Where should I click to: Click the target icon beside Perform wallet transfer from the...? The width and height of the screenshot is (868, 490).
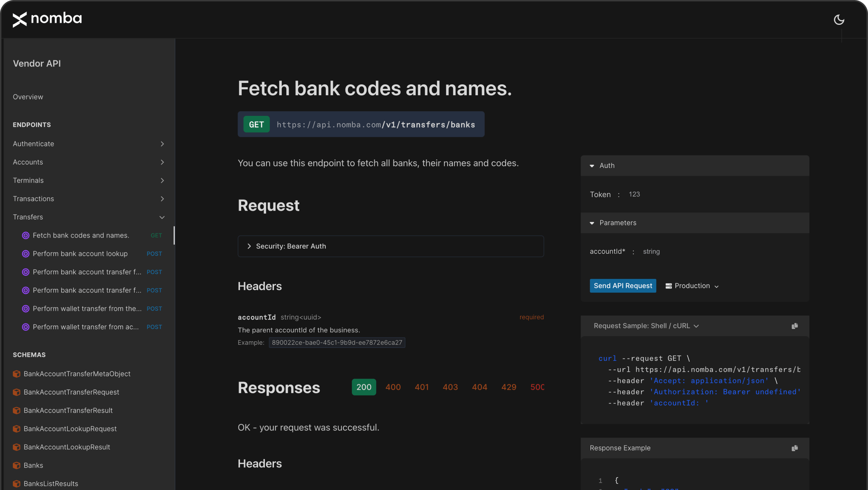click(26, 309)
